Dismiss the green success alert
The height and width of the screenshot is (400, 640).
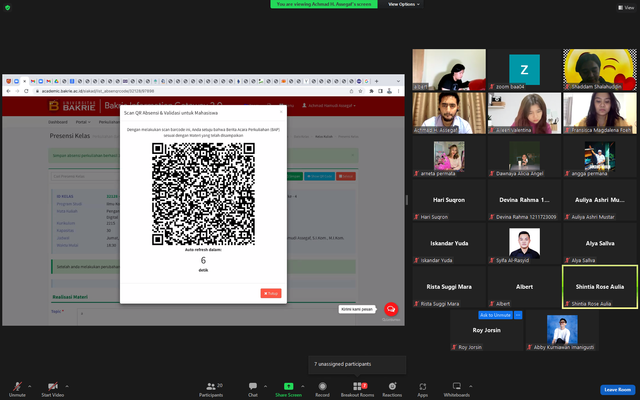point(353,155)
